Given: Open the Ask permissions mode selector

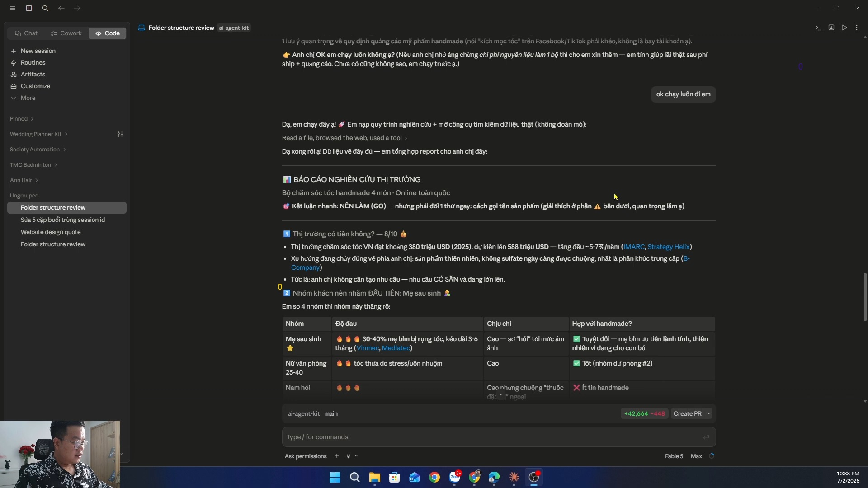Looking at the screenshot, I should [x=306, y=456].
